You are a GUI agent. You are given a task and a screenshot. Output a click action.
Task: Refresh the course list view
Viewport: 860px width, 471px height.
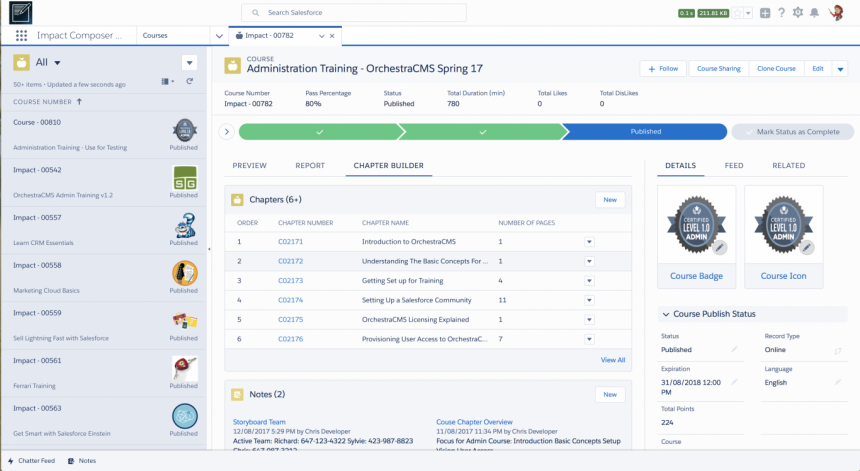click(x=189, y=81)
